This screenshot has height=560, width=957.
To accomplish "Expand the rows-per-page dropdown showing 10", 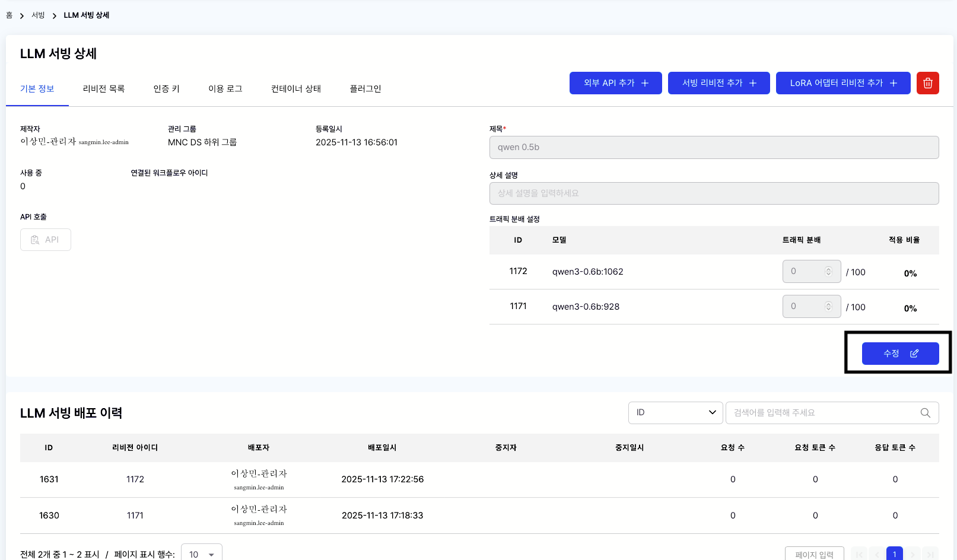I will [x=201, y=554].
